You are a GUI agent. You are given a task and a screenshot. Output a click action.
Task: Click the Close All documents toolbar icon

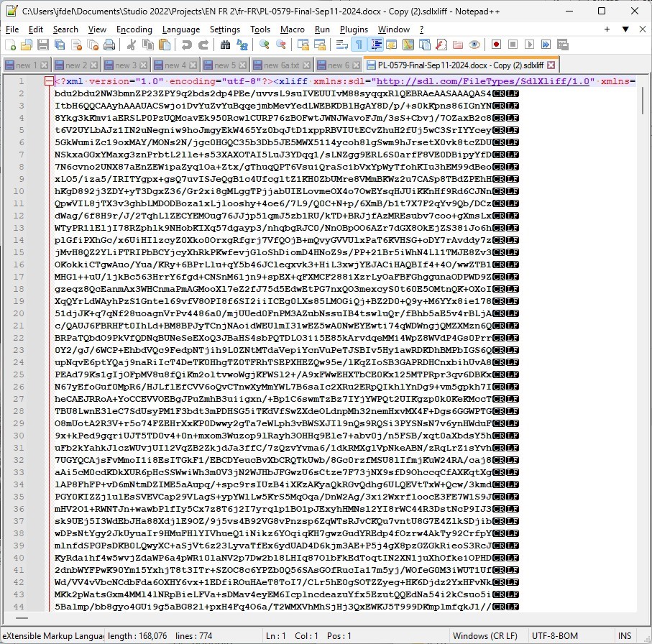[x=93, y=45]
